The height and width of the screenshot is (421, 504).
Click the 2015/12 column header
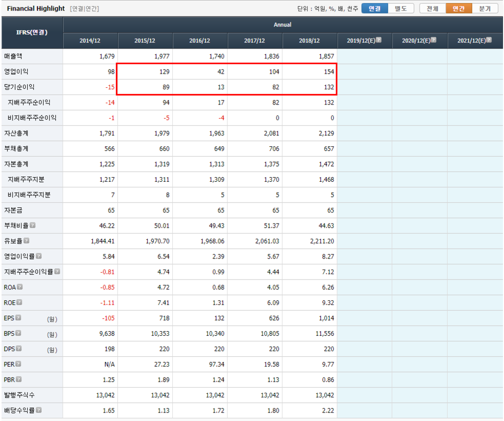pos(145,41)
